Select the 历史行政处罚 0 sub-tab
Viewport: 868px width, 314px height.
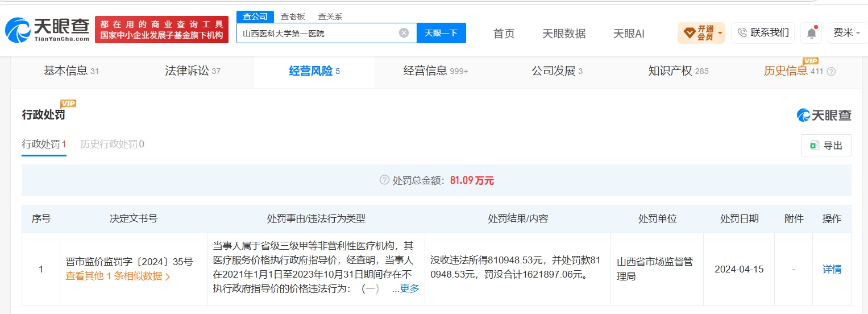pyautogui.click(x=112, y=144)
